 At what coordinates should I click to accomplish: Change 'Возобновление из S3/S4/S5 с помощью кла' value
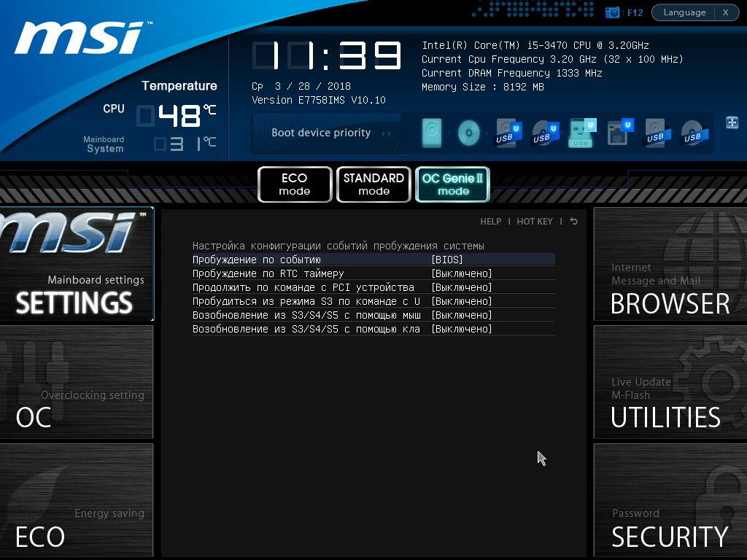(x=461, y=329)
